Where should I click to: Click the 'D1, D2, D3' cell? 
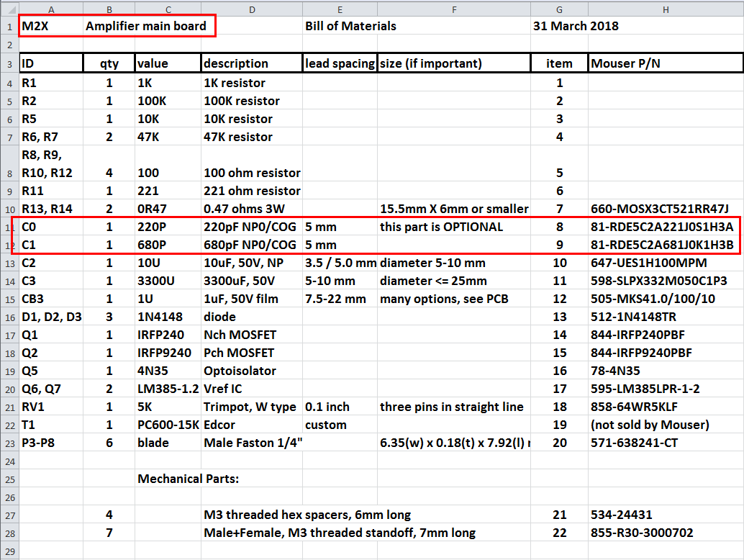[x=51, y=317]
